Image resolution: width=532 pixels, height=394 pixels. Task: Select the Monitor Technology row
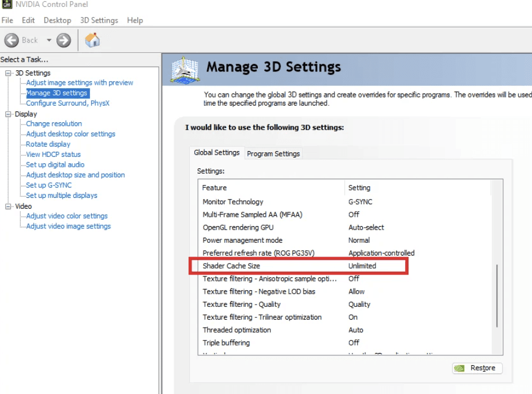(344, 202)
